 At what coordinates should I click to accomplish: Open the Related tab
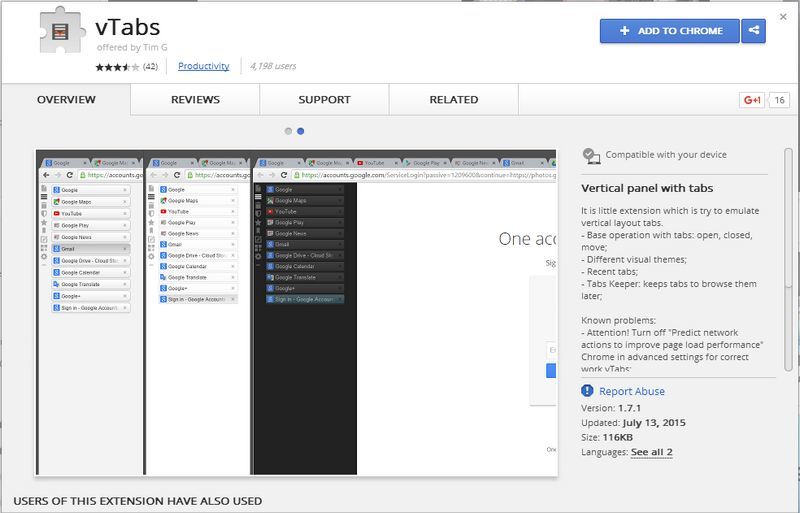point(454,100)
